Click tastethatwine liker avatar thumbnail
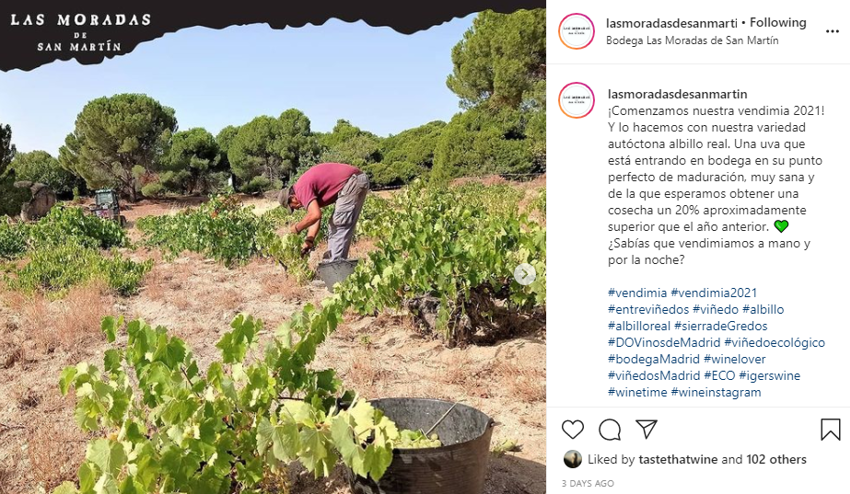 (x=572, y=459)
